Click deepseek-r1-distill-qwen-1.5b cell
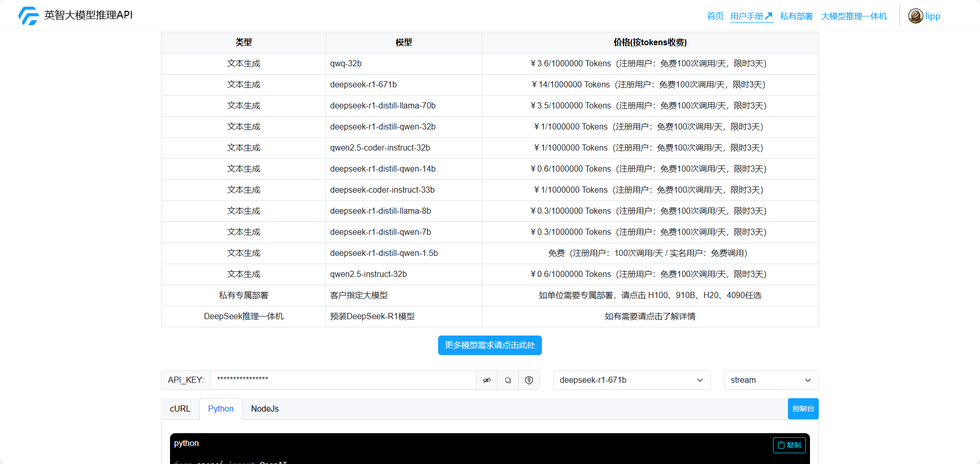The image size is (980, 464). point(404,253)
